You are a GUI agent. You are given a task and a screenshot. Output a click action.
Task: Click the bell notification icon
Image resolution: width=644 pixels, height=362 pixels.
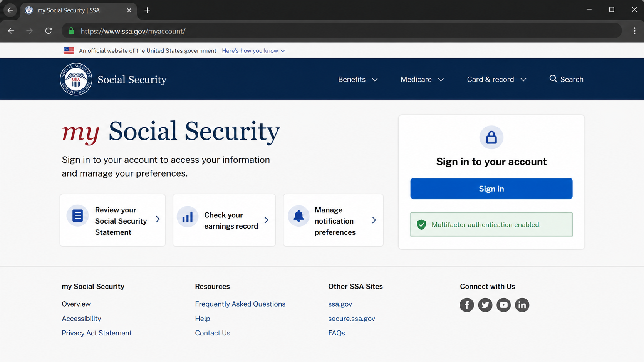299,216
